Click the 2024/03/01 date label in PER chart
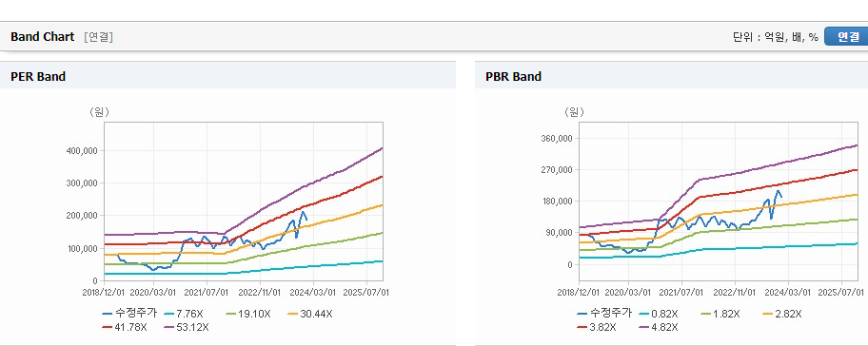Viewport: 868px width, 346px height. click(314, 292)
